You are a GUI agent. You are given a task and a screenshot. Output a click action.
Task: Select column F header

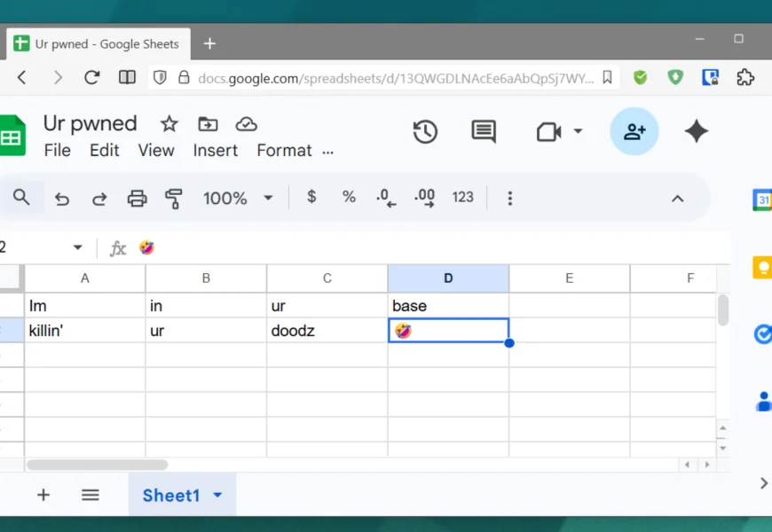coord(673,278)
